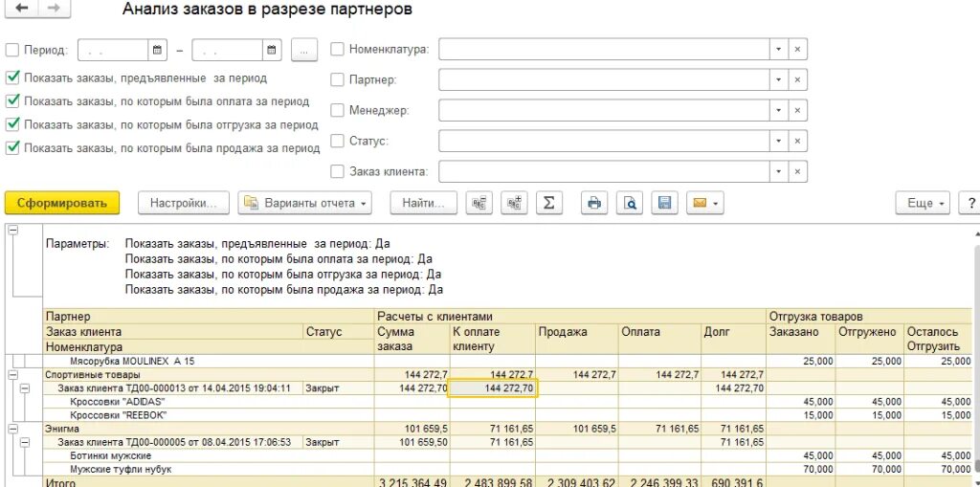Viewport: 980px width, 487px height.
Task: Enable the Статус filter checkbox
Action: point(337,141)
